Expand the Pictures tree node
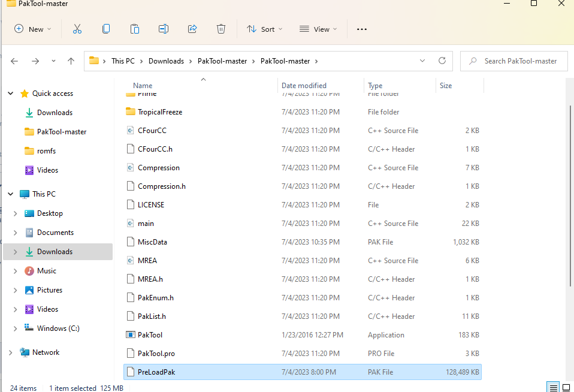This screenshot has width=574, height=392. [16, 290]
